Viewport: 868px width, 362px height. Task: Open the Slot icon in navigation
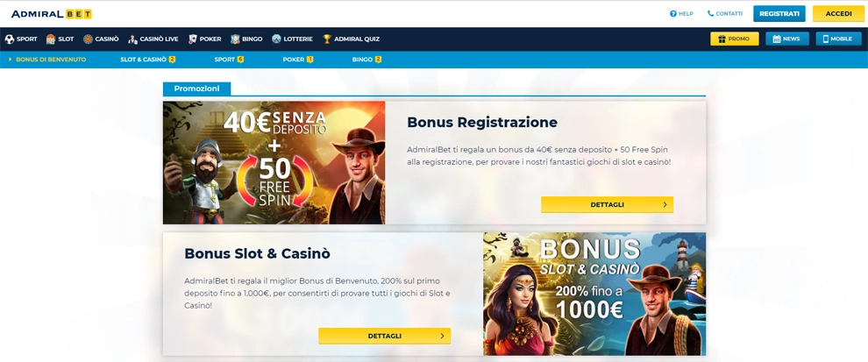51,39
